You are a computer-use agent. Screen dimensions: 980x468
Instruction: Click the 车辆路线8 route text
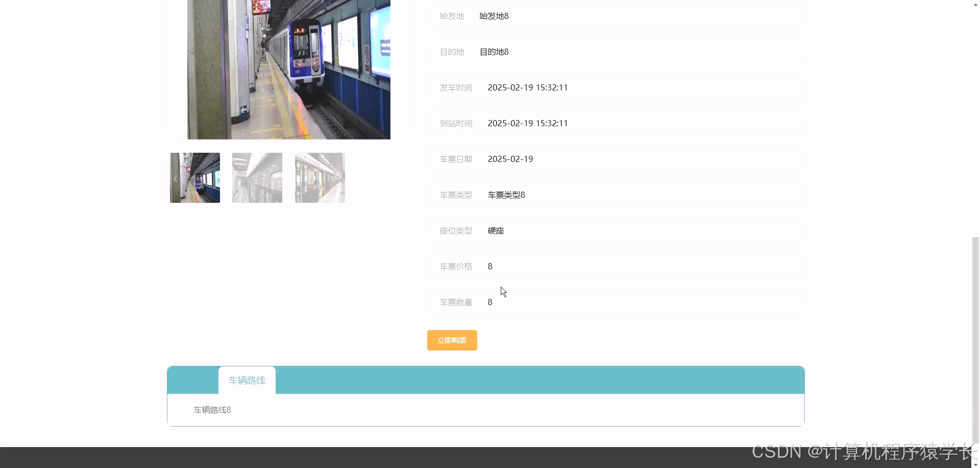[x=212, y=410]
